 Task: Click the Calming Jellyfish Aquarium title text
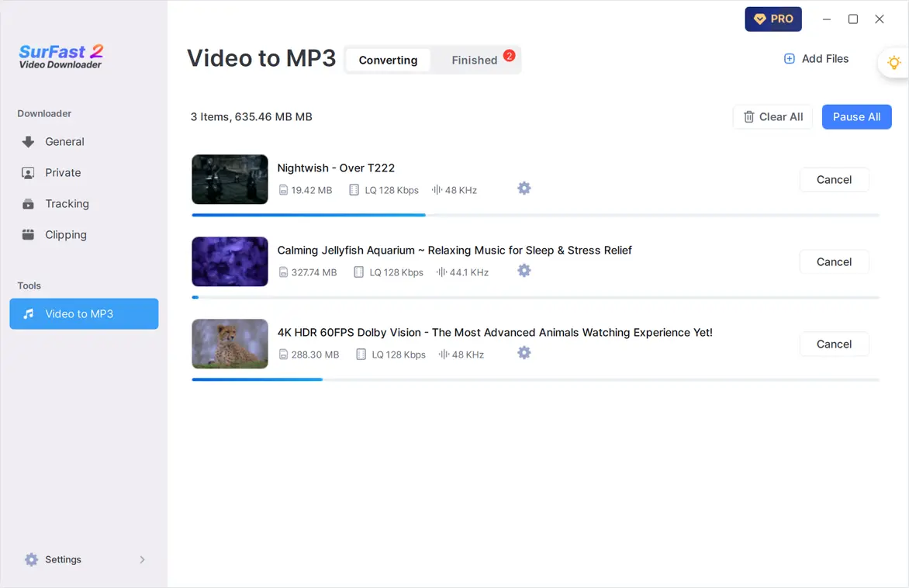pyautogui.click(x=454, y=251)
